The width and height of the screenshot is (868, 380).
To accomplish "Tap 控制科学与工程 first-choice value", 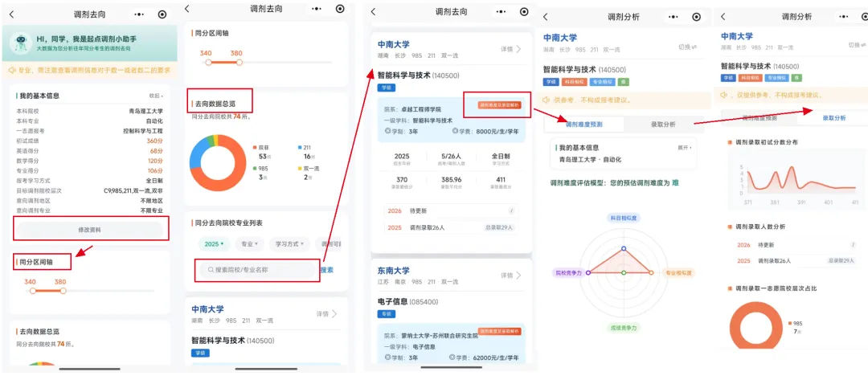I will point(142,131).
